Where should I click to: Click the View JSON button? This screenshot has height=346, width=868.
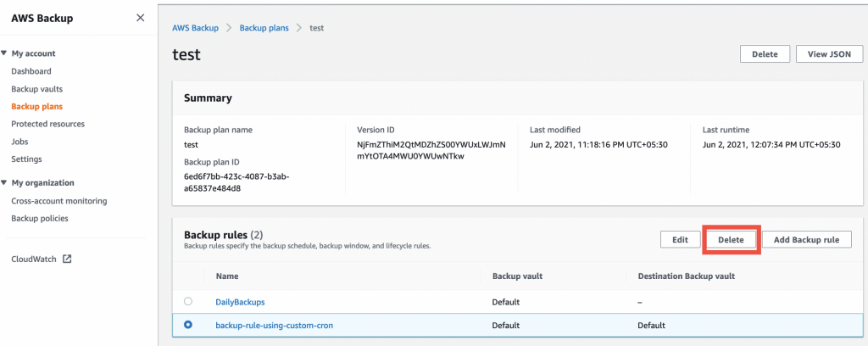(829, 54)
